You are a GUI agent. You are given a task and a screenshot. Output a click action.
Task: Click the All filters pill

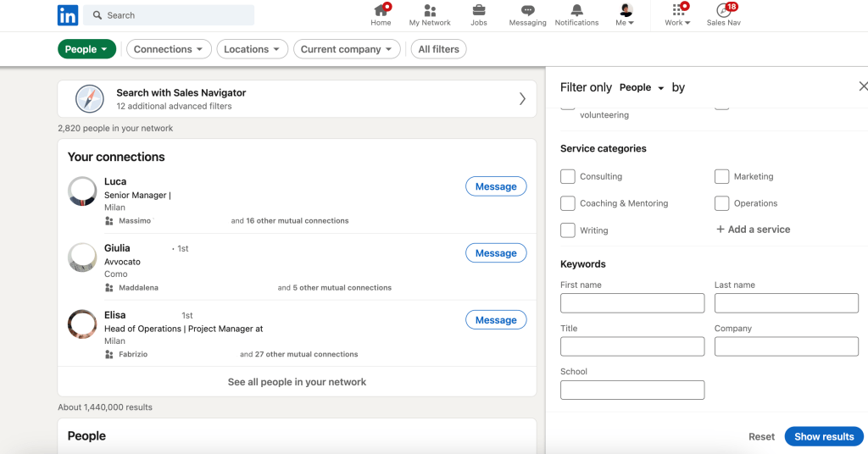[438, 49]
